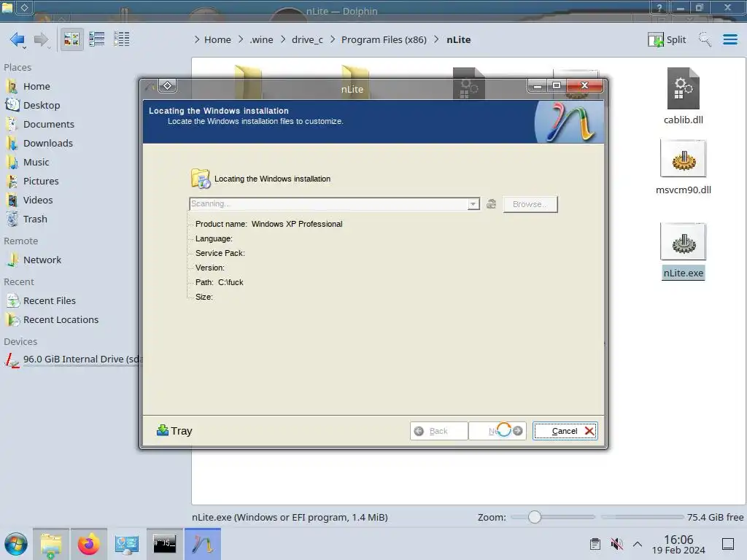The height and width of the screenshot is (560, 747).
Task: Cancel the nLite wizard
Action: tap(565, 431)
